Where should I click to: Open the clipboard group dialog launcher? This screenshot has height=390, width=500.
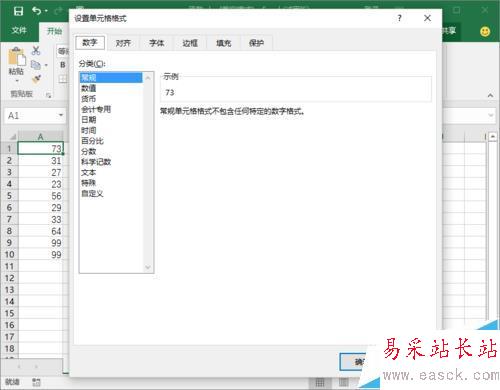(49, 95)
